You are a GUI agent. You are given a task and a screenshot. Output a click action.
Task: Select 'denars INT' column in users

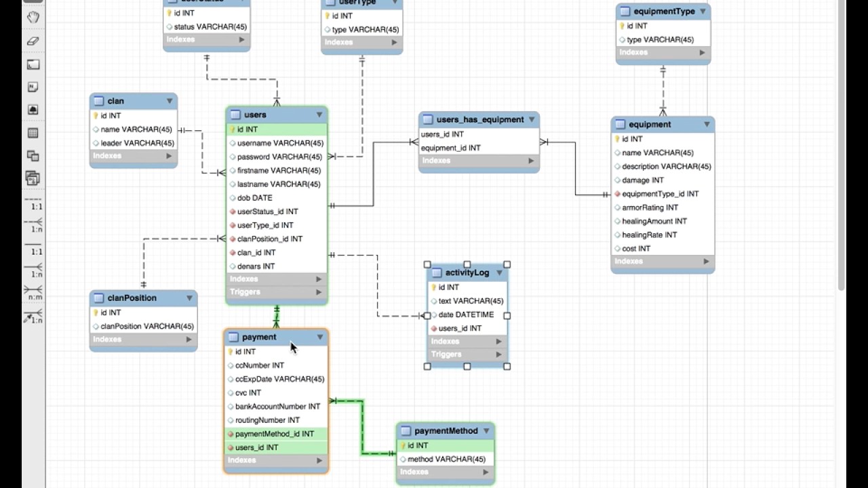[x=277, y=266]
